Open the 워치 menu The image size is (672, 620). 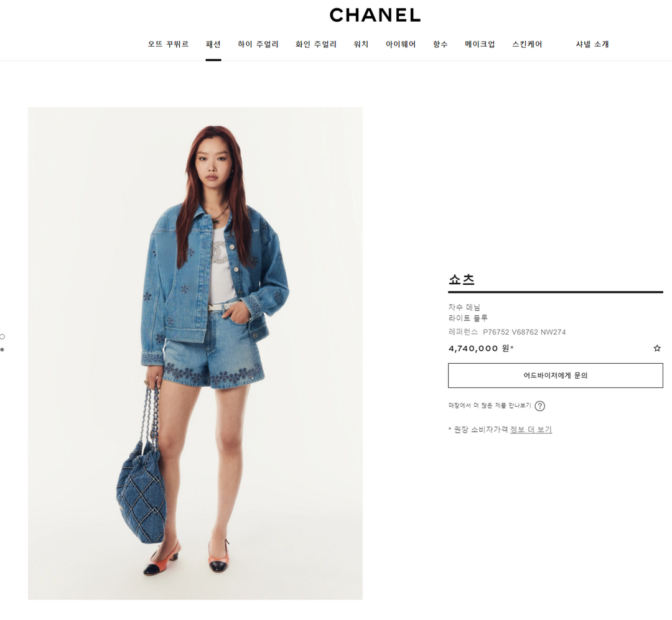click(x=361, y=44)
